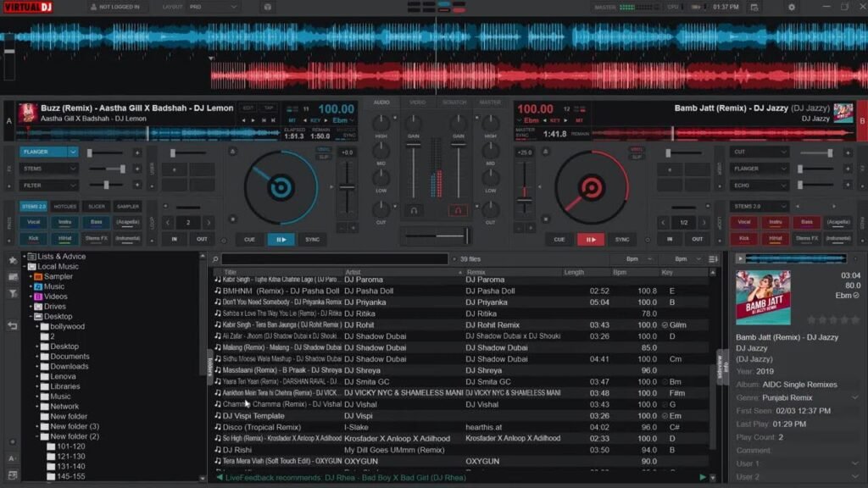This screenshot has width=868, height=488.
Task: Set loop OUT on right deck
Action: (x=697, y=239)
